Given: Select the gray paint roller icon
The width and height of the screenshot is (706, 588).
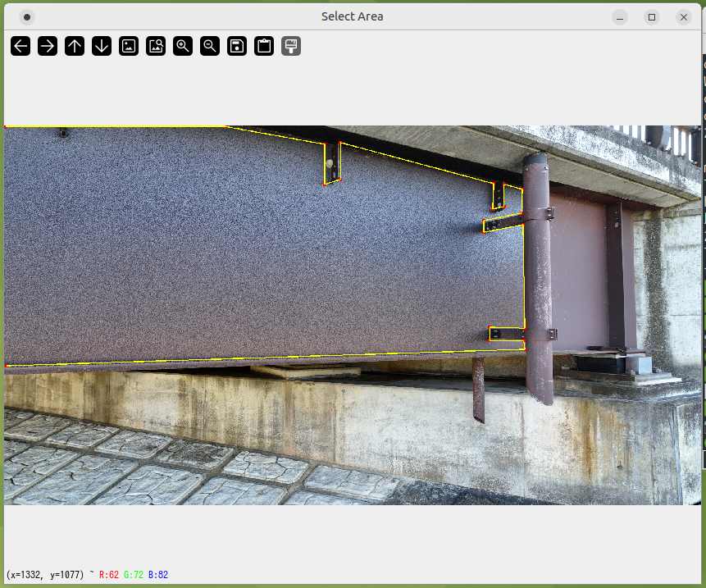Looking at the screenshot, I should (x=291, y=46).
